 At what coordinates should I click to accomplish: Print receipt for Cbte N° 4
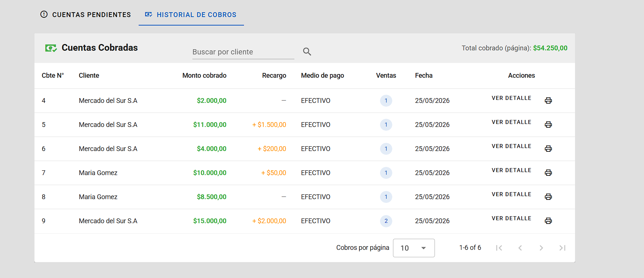[548, 101]
